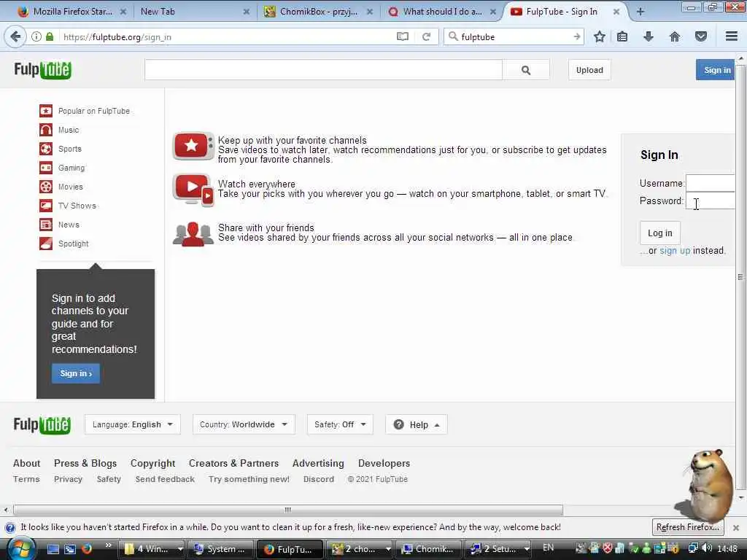
Task: Click Refresh Firefox button
Action: pos(687,527)
